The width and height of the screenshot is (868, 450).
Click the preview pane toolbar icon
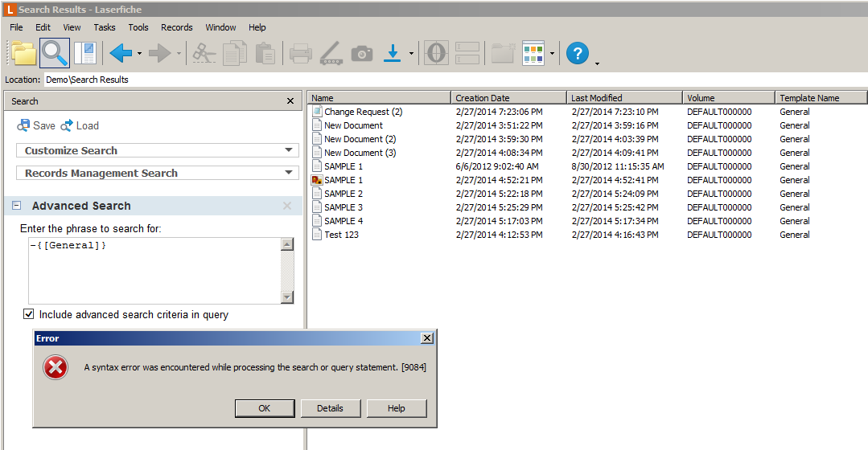point(84,54)
